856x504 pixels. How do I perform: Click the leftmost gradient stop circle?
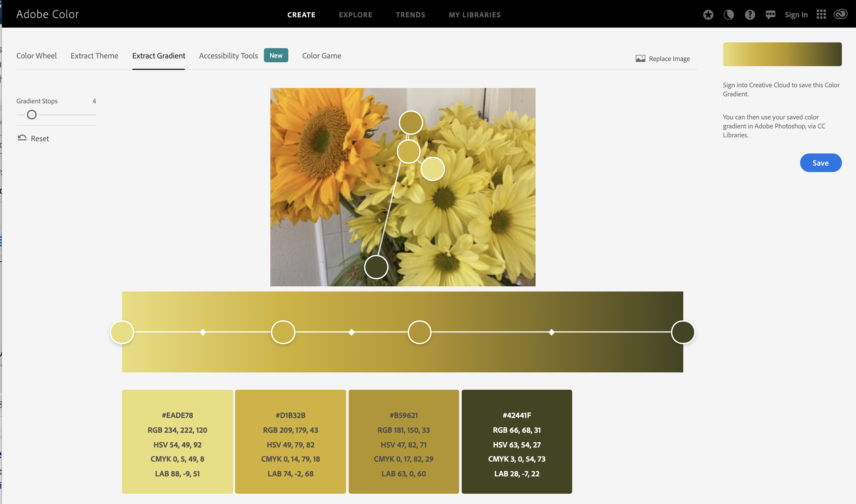click(122, 332)
